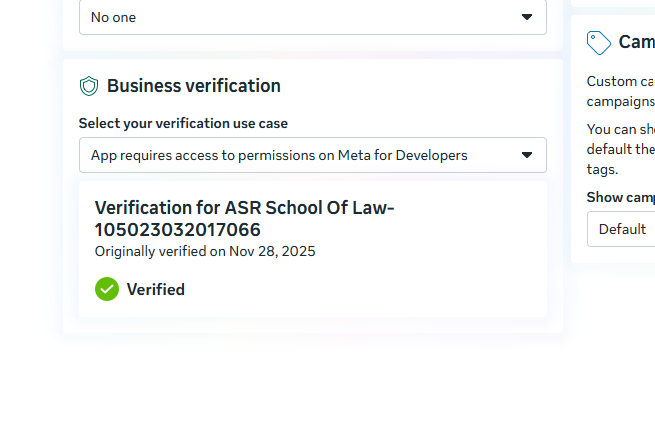This screenshot has width=655, height=430.
Task: Click the 'Verified' status text
Action: pyautogui.click(x=156, y=290)
